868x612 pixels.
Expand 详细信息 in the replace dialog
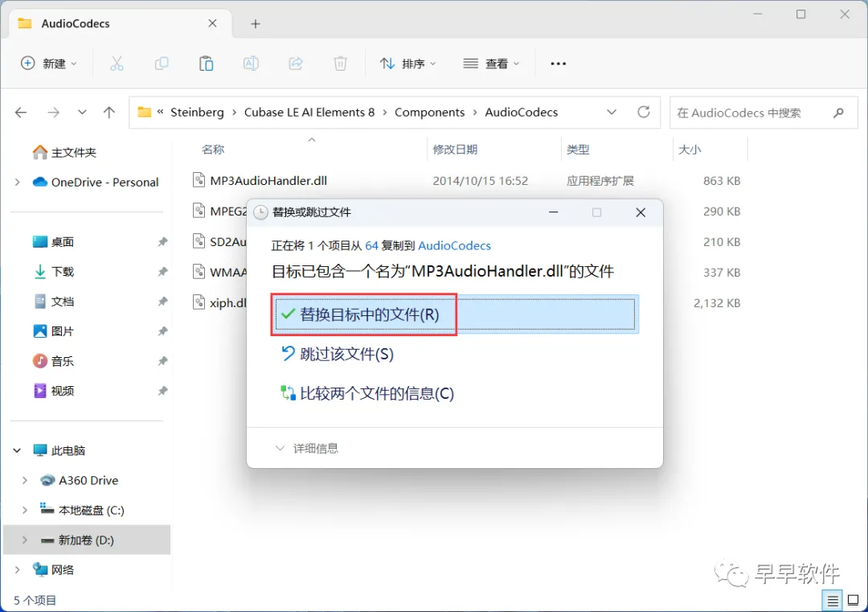pyautogui.click(x=307, y=448)
